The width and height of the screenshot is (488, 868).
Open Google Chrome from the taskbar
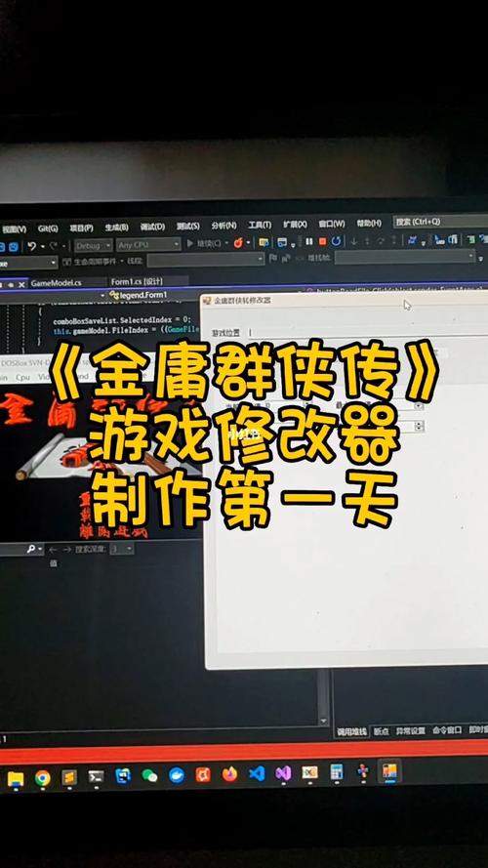43,778
